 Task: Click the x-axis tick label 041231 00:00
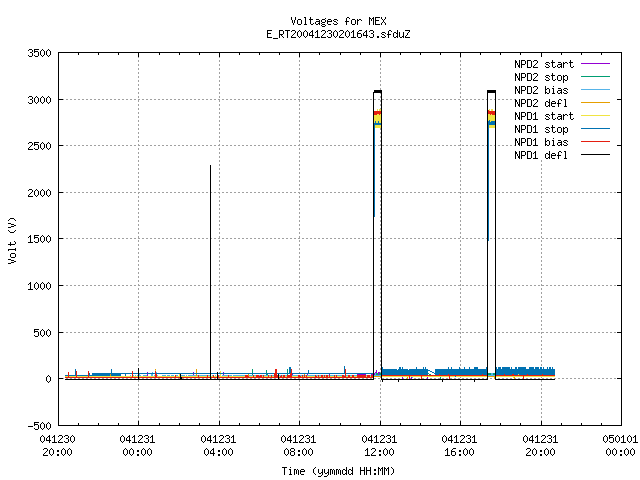point(138,446)
